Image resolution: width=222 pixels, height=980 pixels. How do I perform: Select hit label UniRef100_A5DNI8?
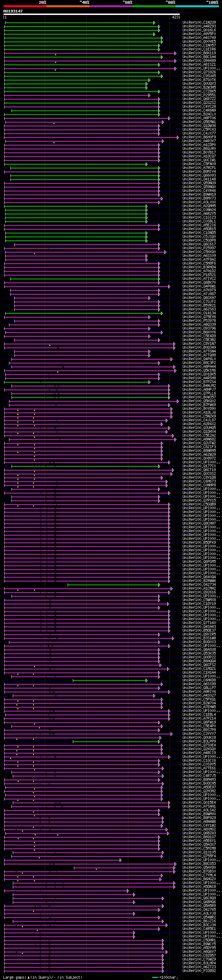coord(199,886)
